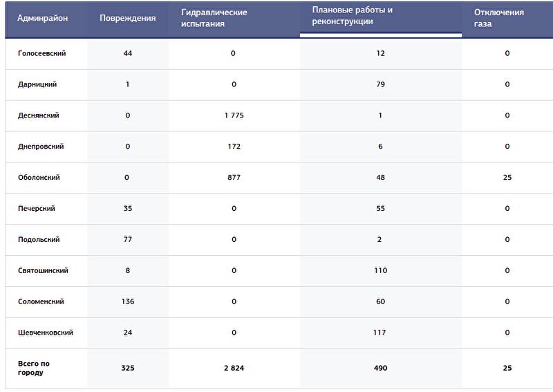
Task: Click the Голосеевский district row label
Action: 41,53
